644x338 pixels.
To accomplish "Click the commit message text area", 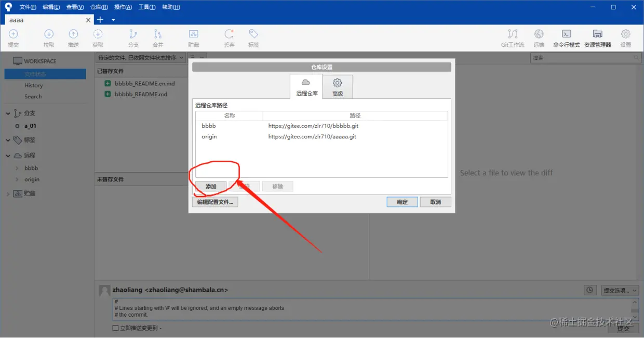I will 372,309.
